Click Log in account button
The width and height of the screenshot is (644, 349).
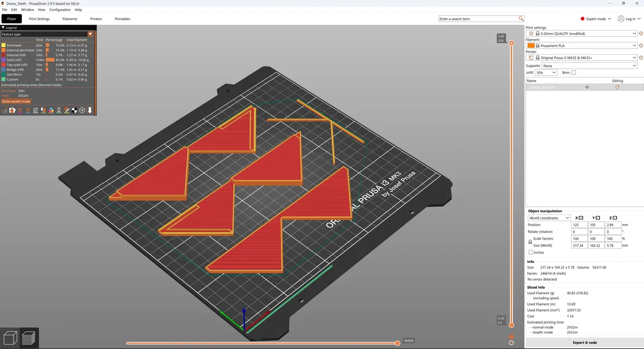click(629, 18)
